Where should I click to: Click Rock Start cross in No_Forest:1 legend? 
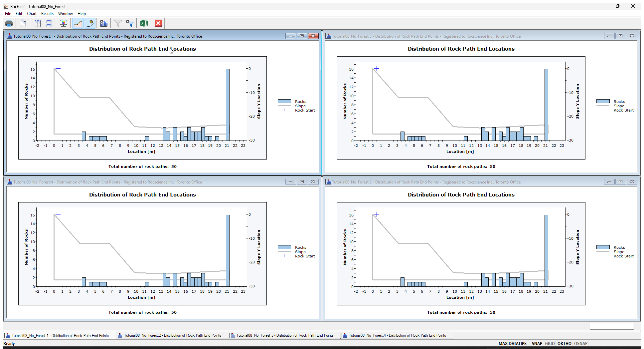pos(284,110)
